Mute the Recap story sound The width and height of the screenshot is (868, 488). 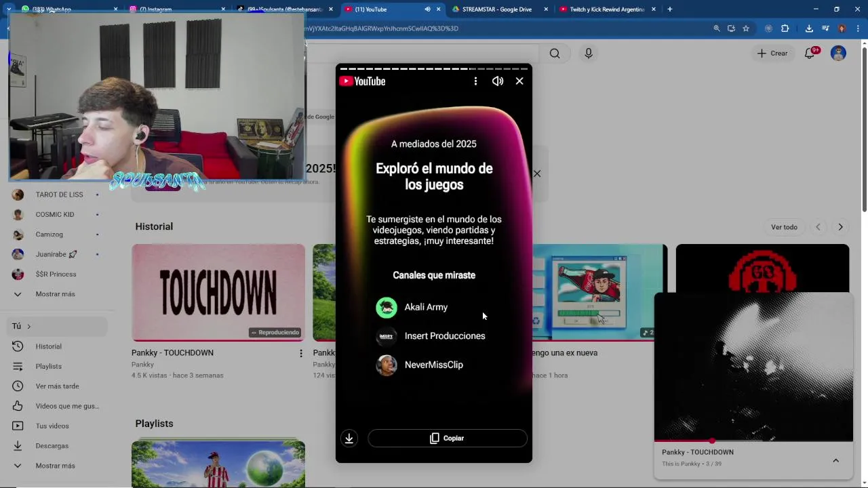498,81
